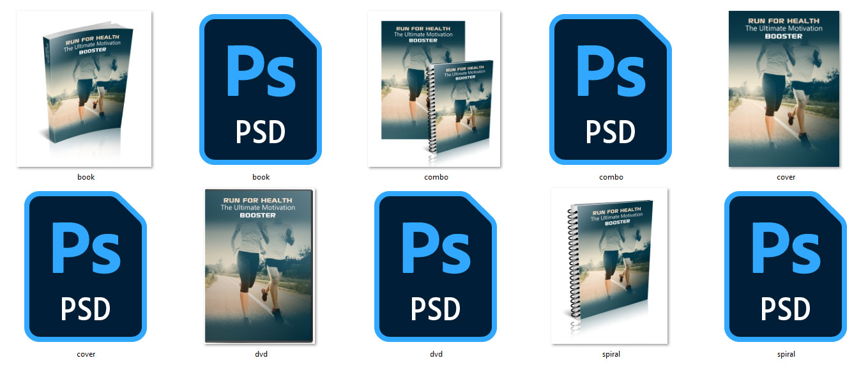Select the dvd case image thumbnail
The image size is (868, 372).
pos(260,266)
